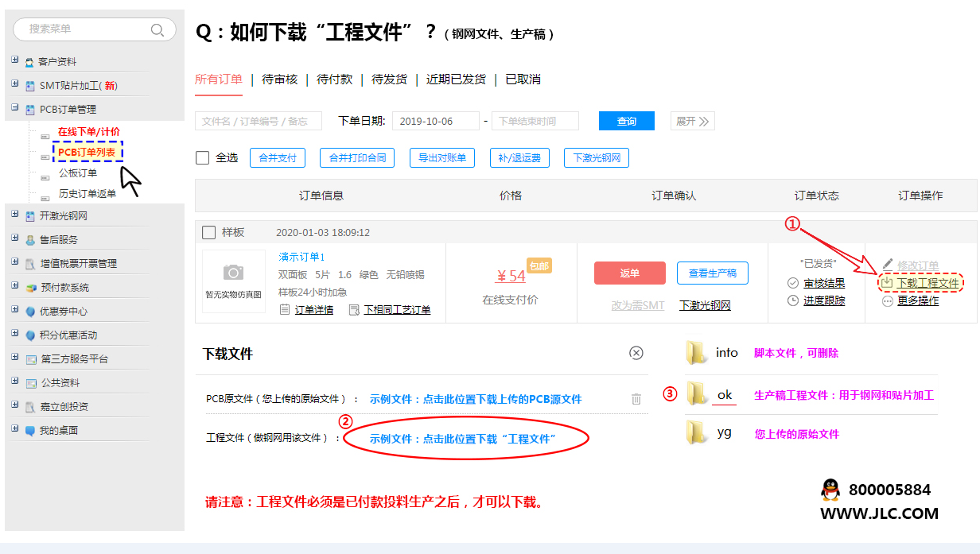Toggle the select all checkbox

click(203, 158)
